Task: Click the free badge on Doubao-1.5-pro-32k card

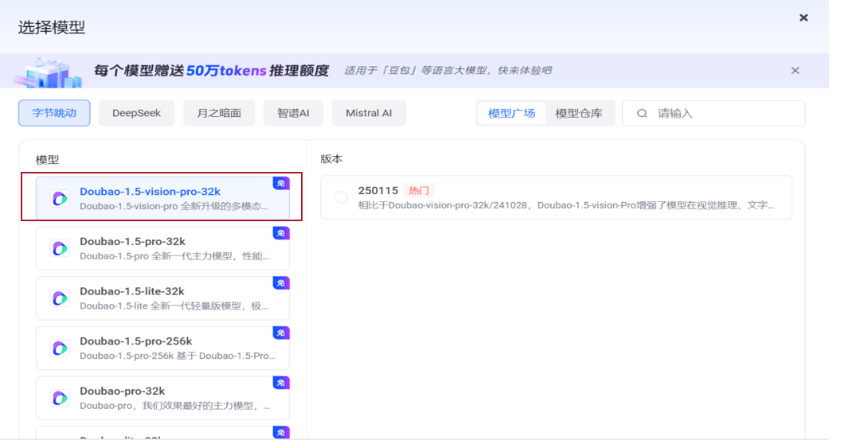Action: click(x=281, y=232)
